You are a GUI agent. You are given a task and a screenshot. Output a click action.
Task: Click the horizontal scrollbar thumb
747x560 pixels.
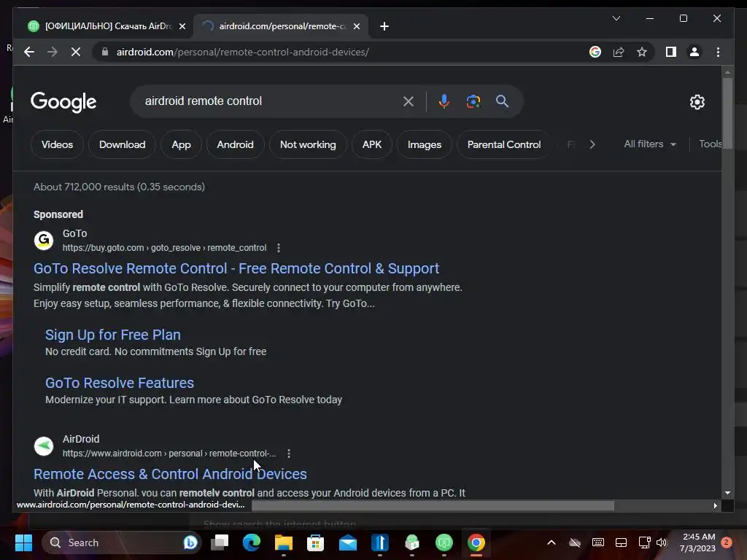(x=433, y=505)
